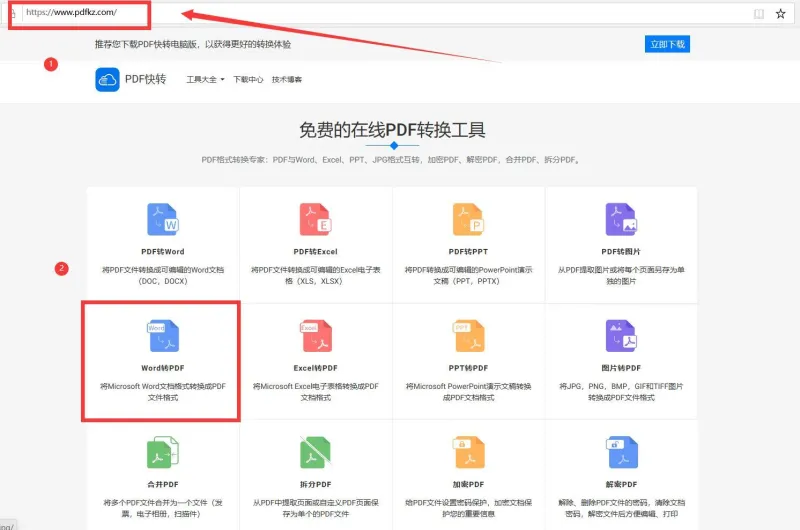The height and width of the screenshot is (530, 800).
Task: Select the 拆分PDF green icon
Action: point(315,452)
